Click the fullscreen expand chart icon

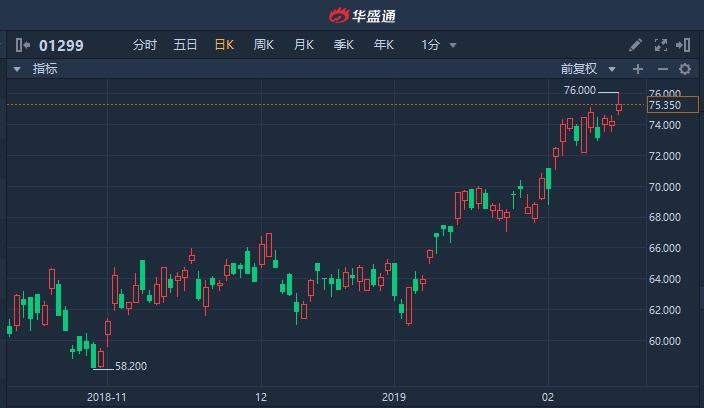click(x=660, y=45)
